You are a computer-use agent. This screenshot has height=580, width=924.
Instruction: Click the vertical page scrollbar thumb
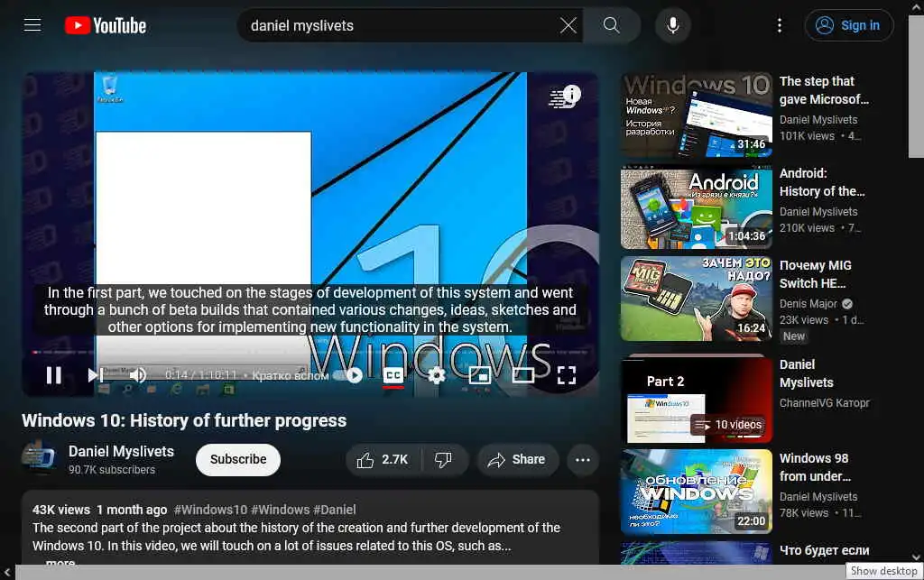pos(916,88)
